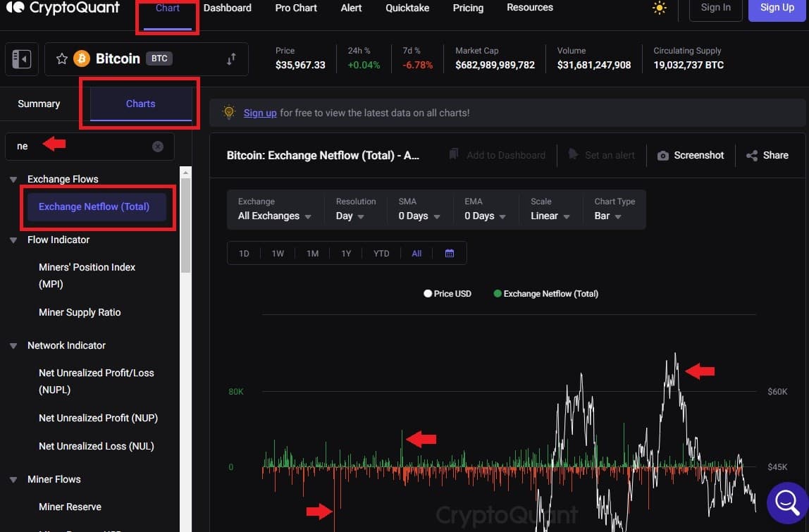The height and width of the screenshot is (532, 809).
Task: Select Exchange Netflow (Total) metric
Action: pyautogui.click(x=97, y=207)
